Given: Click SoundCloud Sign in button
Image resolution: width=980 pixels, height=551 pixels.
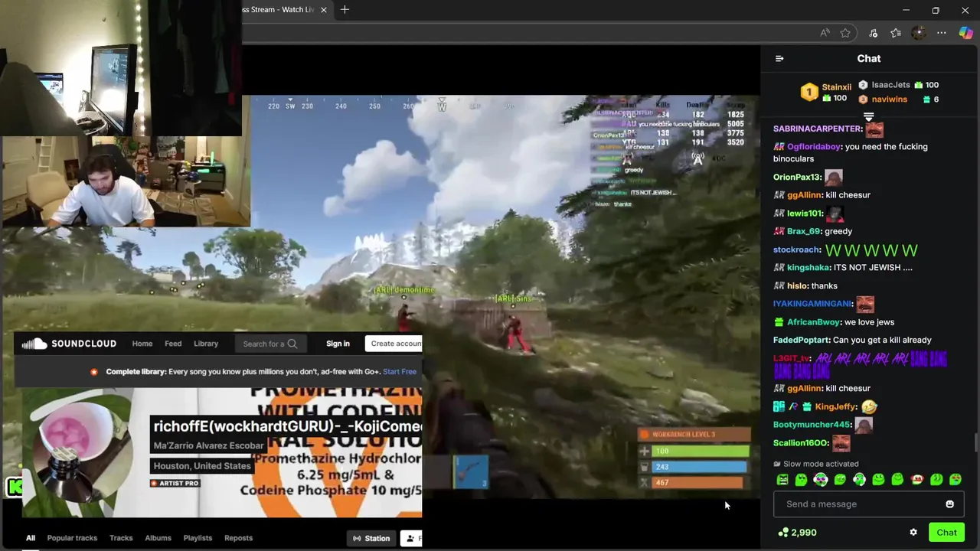Looking at the screenshot, I should (x=338, y=344).
